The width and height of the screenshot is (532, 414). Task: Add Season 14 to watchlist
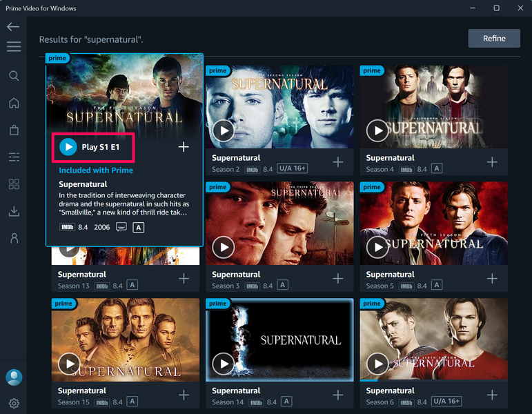point(338,395)
